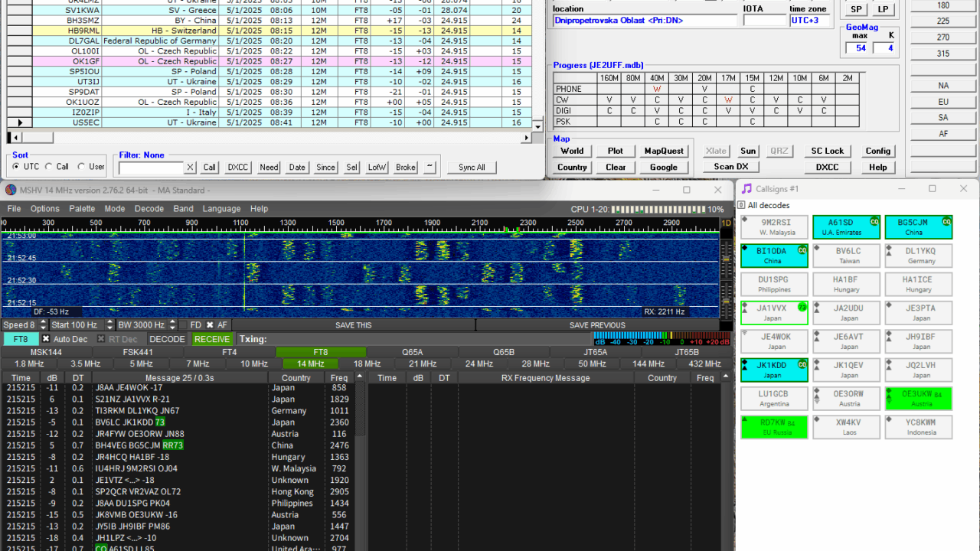Click the SP short path button
Image resolution: width=980 pixels, height=551 pixels.
tap(856, 9)
